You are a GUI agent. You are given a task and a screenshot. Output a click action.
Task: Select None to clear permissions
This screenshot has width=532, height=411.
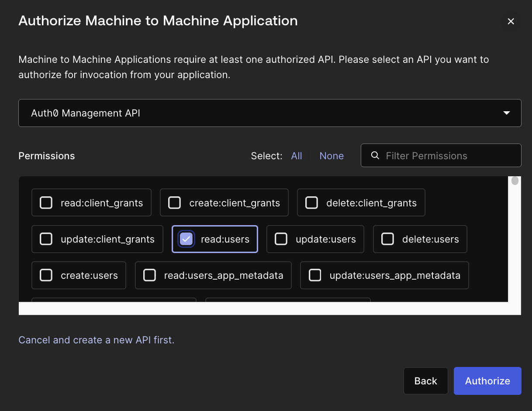click(x=331, y=156)
